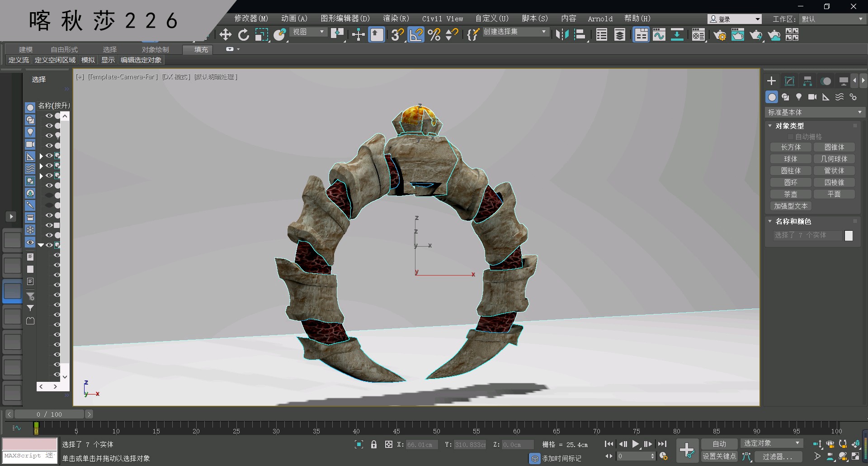This screenshot has width=868, height=466.
Task: Select Shapes category icon in command panel
Action: 785,97
